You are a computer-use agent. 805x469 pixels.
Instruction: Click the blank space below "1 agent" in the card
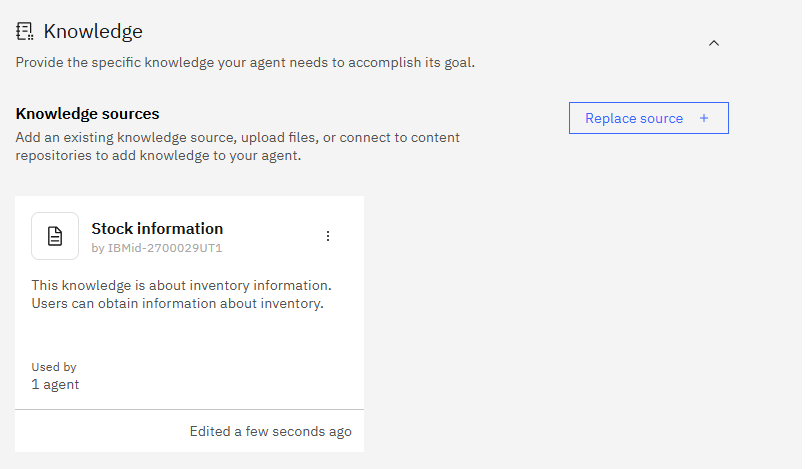(189, 400)
